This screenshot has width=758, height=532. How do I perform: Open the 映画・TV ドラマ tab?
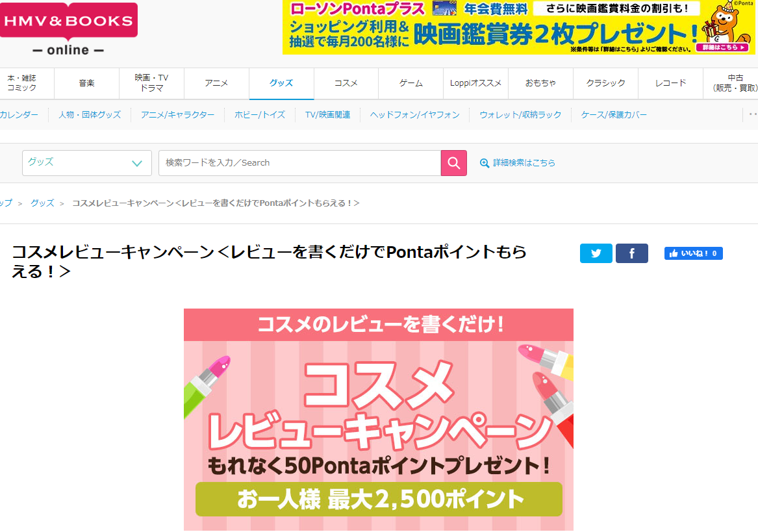tap(152, 83)
